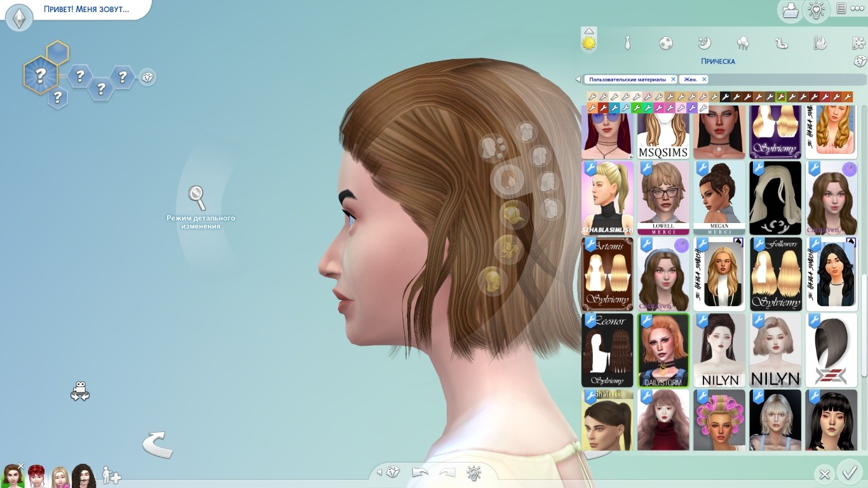The height and width of the screenshot is (488, 868).
Task: Click the lightbulb heart ideas icon
Action: click(816, 11)
